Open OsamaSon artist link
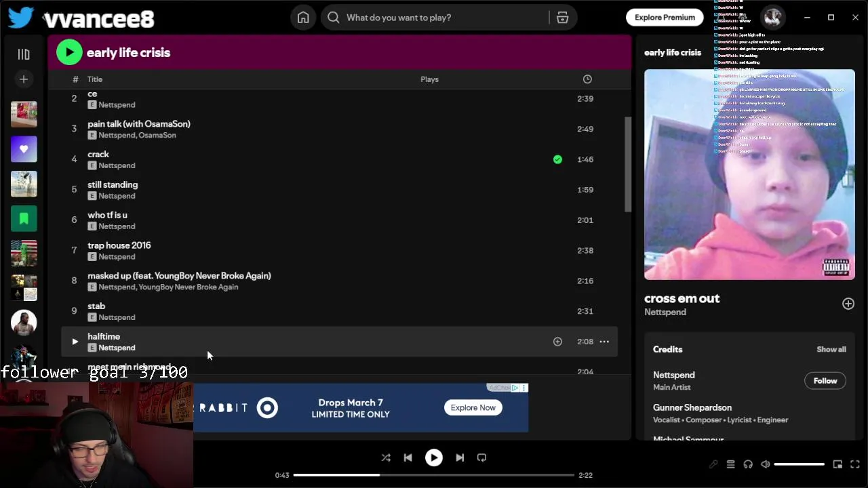The height and width of the screenshot is (488, 868). coord(157,136)
